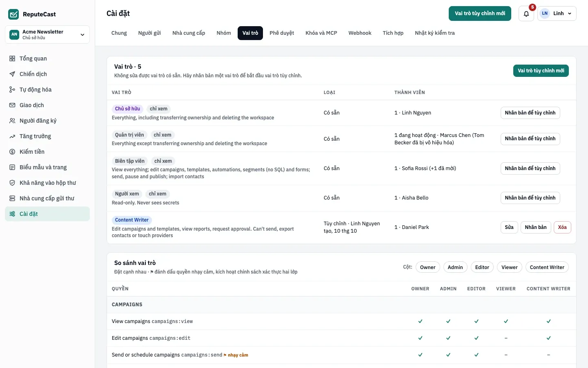Click Nhân bản for Content Writer

[536, 227]
